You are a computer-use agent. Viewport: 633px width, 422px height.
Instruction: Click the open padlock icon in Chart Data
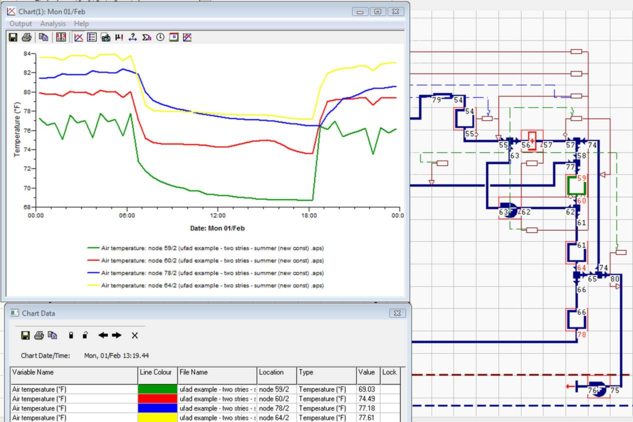coord(85,335)
